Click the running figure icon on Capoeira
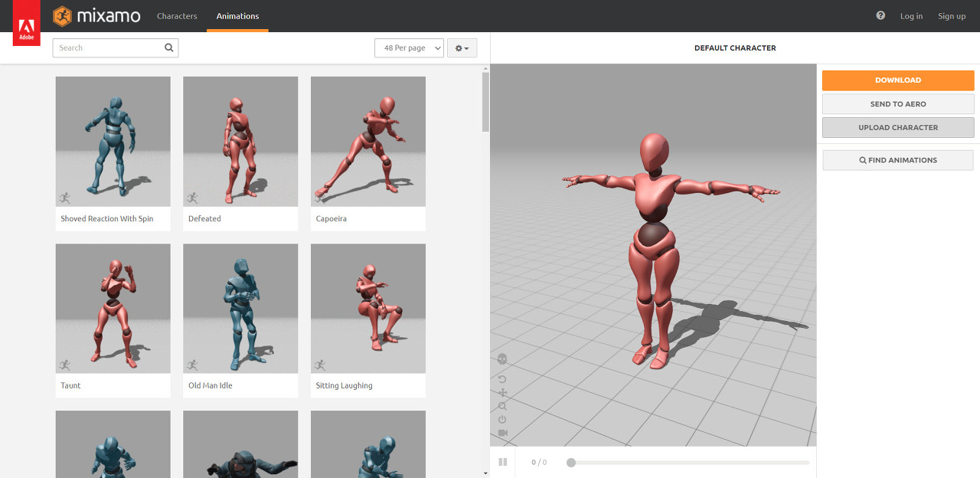 tap(319, 198)
